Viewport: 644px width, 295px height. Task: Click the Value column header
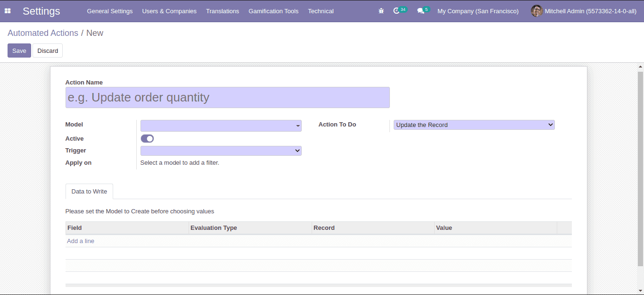point(495,228)
